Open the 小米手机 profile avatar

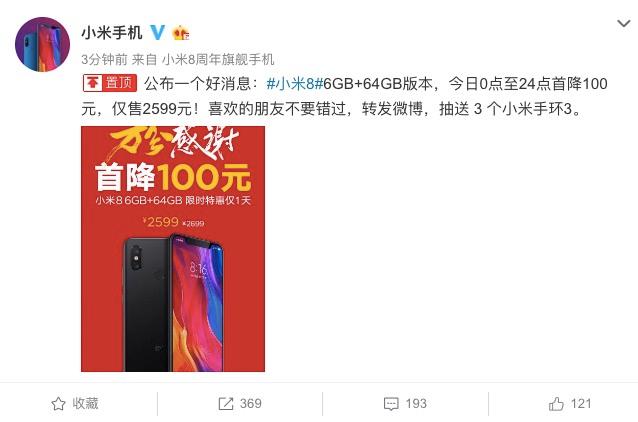42,44
